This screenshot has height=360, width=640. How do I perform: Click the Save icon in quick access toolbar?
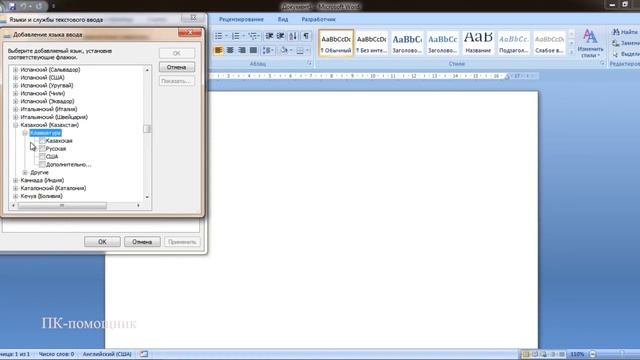[12, 6]
